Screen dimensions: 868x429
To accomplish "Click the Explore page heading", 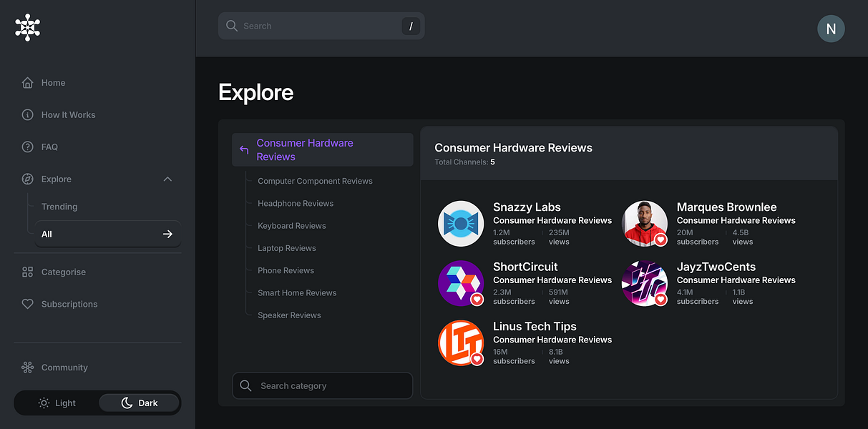I will (256, 92).
